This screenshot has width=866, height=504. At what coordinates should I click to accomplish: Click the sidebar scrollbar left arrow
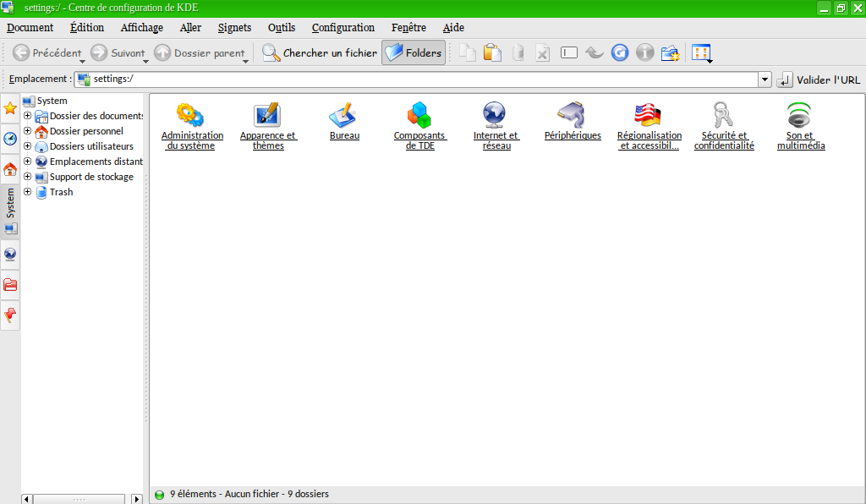(x=26, y=499)
